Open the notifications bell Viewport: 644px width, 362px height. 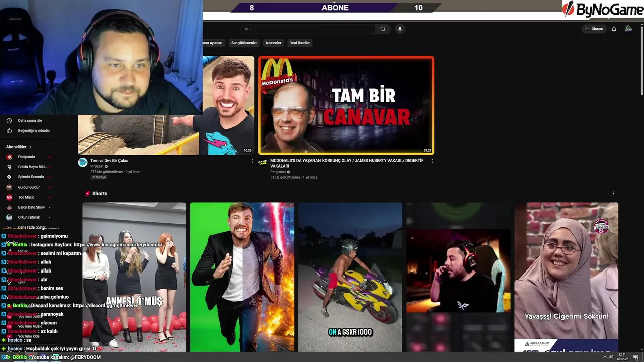pyautogui.click(x=614, y=29)
